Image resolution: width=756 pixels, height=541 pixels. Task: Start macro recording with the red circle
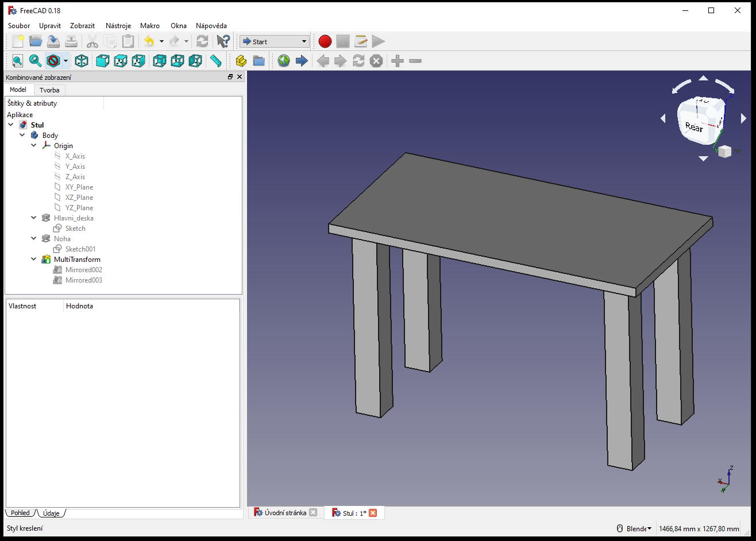click(x=325, y=41)
